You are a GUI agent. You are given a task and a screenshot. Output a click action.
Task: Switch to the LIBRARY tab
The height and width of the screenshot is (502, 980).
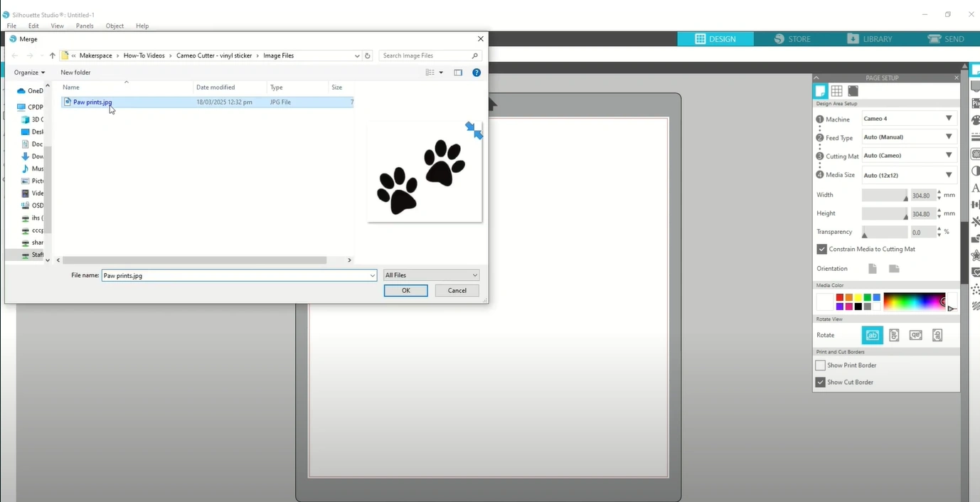(x=870, y=39)
